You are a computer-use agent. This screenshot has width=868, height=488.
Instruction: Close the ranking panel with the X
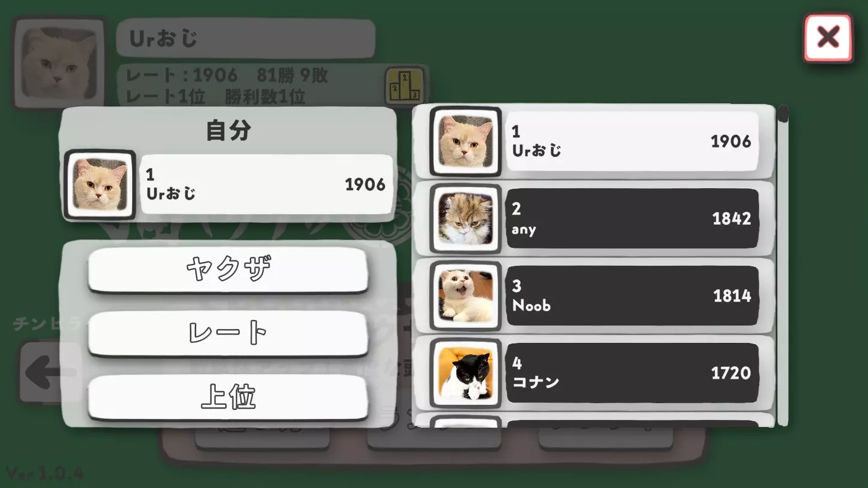(x=828, y=38)
